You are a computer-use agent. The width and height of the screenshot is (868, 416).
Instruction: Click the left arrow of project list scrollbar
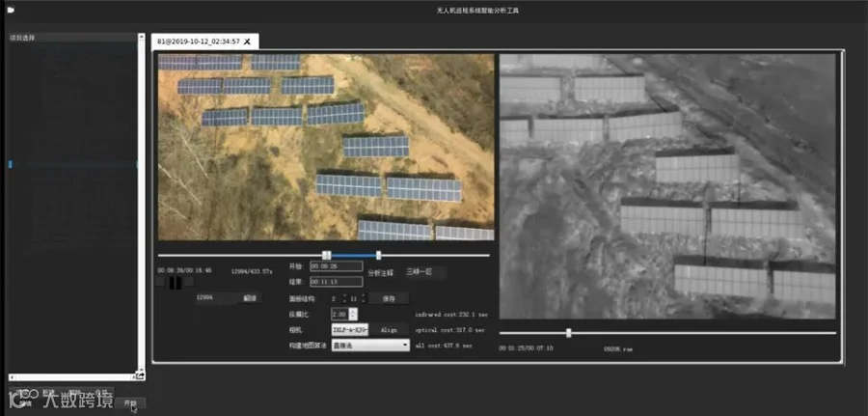click(11, 377)
